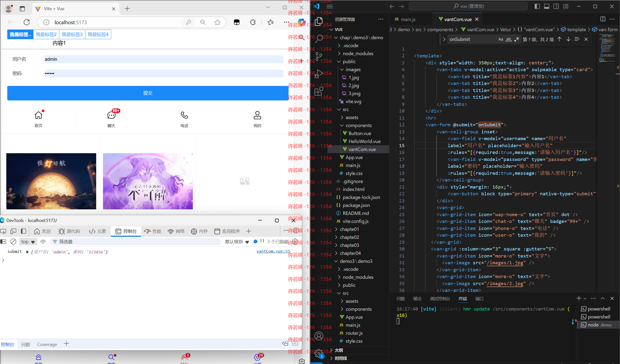Open VS Code Explorer icon in activity bar
The width and height of the screenshot is (620, 364).
pos(319,22)
